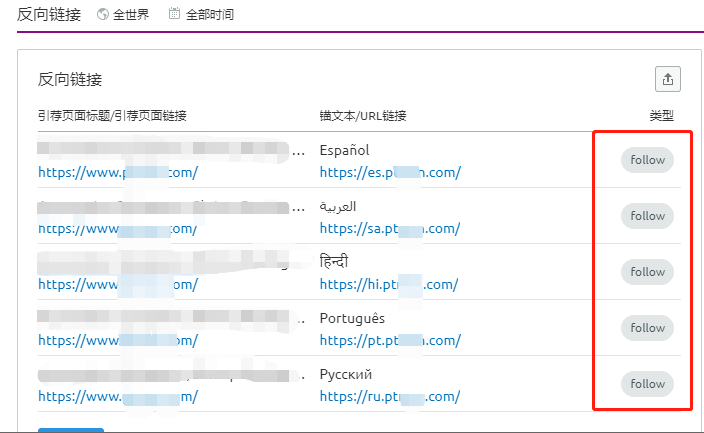
Task: Open the https://hi. link under हिन्दी
Action: [x=389, y=284]
